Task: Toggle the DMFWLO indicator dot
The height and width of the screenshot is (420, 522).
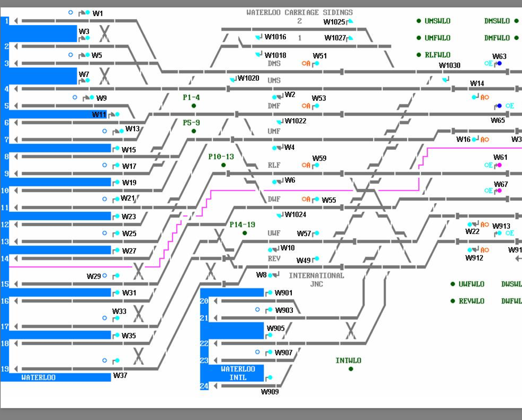Action: (516, 38)
